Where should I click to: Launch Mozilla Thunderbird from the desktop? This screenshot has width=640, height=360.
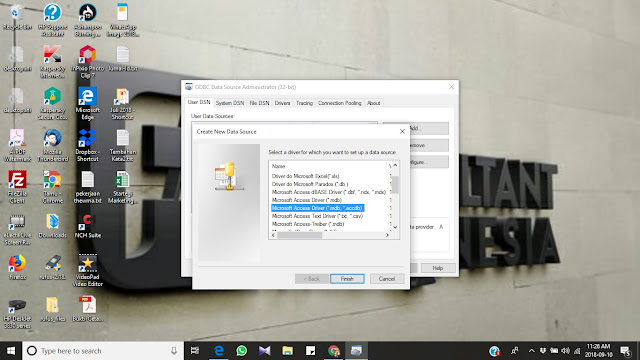(52, 145)
